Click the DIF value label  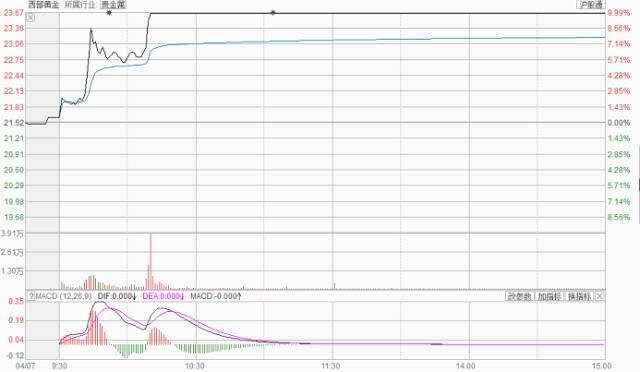tap(116, 296)
